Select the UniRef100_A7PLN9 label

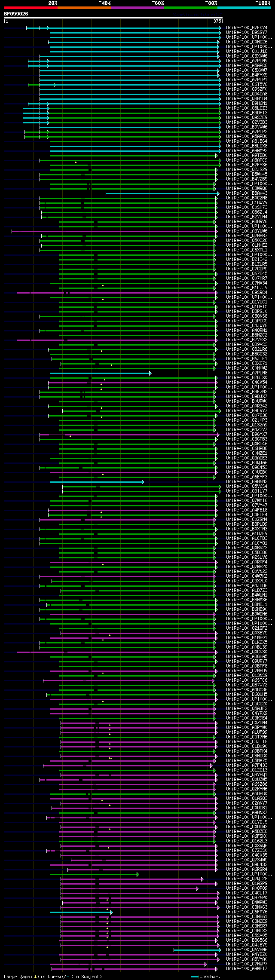(x=247, y=61)
